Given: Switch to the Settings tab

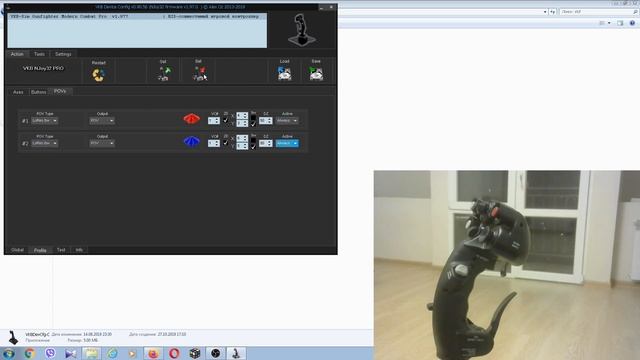Looking at the screenshot, I should pos(63,54).
